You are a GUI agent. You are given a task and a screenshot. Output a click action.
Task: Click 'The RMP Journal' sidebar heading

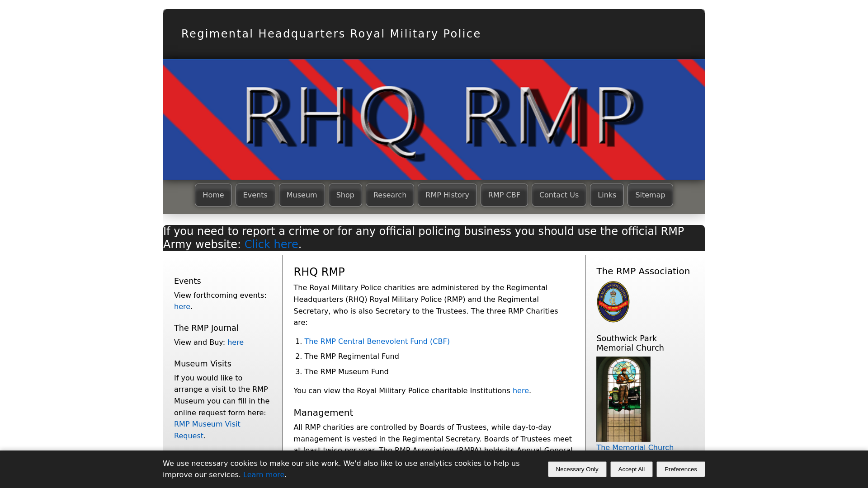coord(206,328)
